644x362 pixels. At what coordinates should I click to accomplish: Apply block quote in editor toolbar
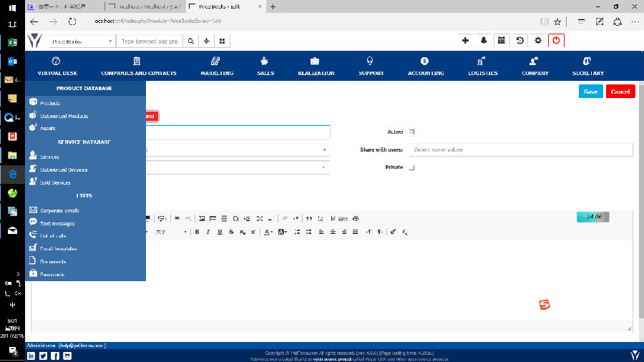(309, 219)
